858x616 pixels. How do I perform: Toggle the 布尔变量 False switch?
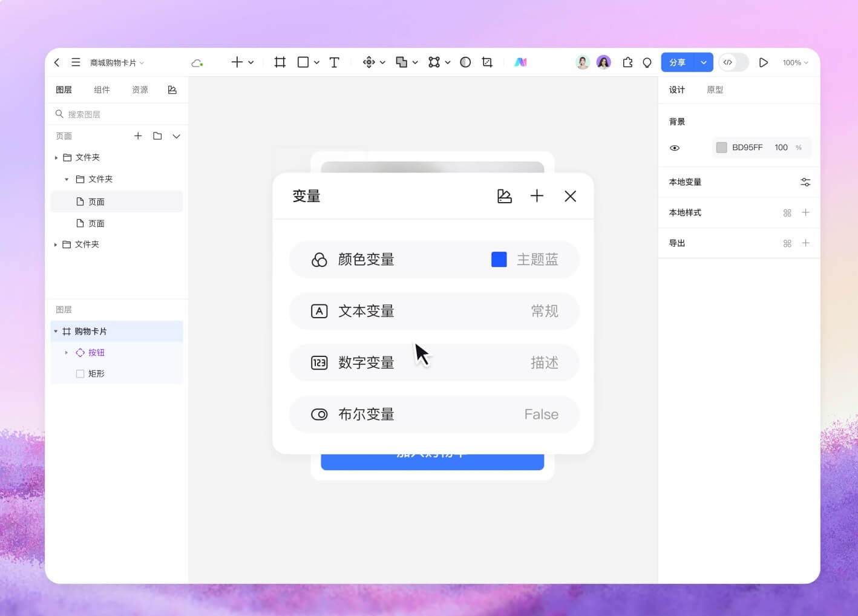coord(319,414)
